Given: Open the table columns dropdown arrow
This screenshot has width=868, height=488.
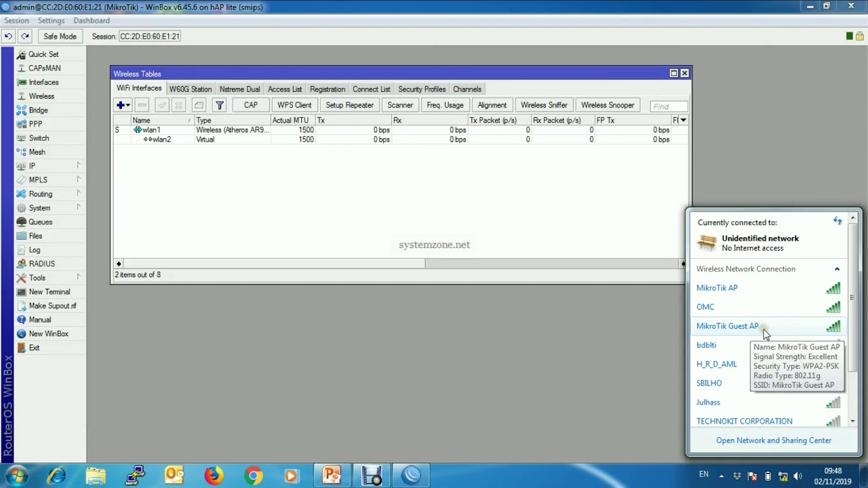Looking at the screenshot, I should click(x=683, y=120).
